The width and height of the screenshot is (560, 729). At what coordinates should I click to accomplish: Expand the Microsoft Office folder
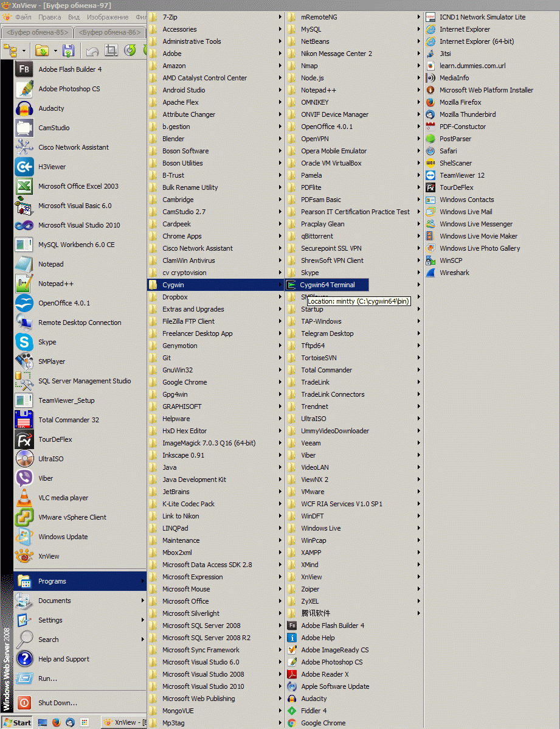(x=216, y=601)
